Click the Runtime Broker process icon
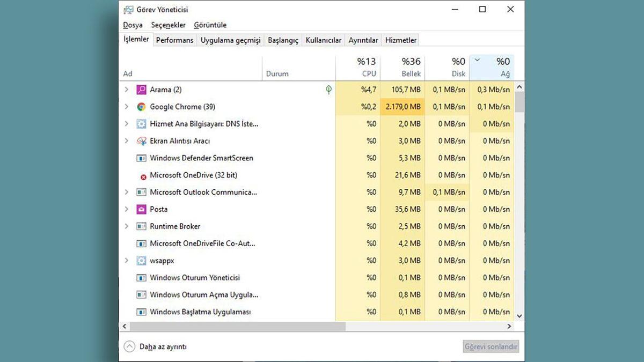The image size is (644, 362). (141, 226)
